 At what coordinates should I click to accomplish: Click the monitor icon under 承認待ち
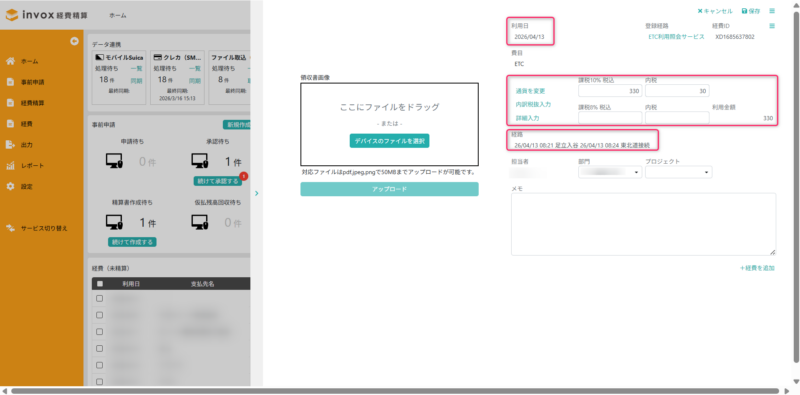(200, 161)
